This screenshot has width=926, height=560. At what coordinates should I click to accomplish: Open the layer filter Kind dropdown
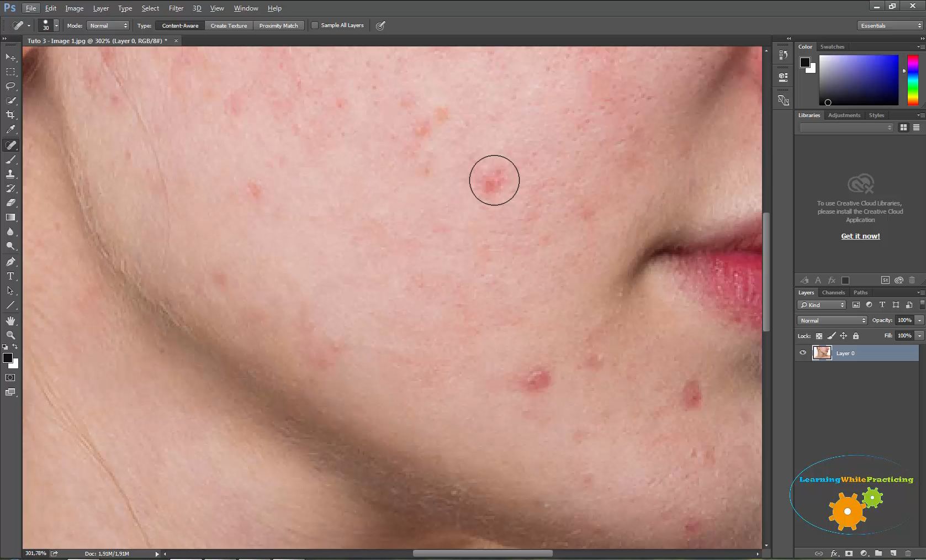point(822,305)
